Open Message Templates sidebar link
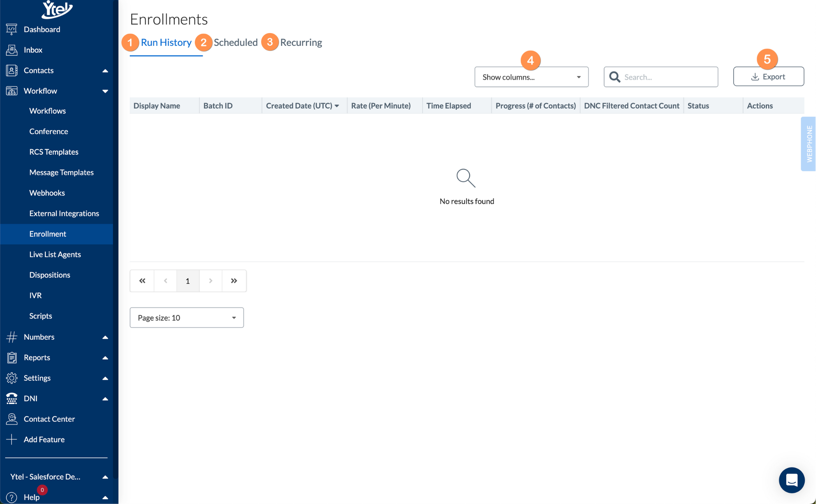 pos(61,172)
